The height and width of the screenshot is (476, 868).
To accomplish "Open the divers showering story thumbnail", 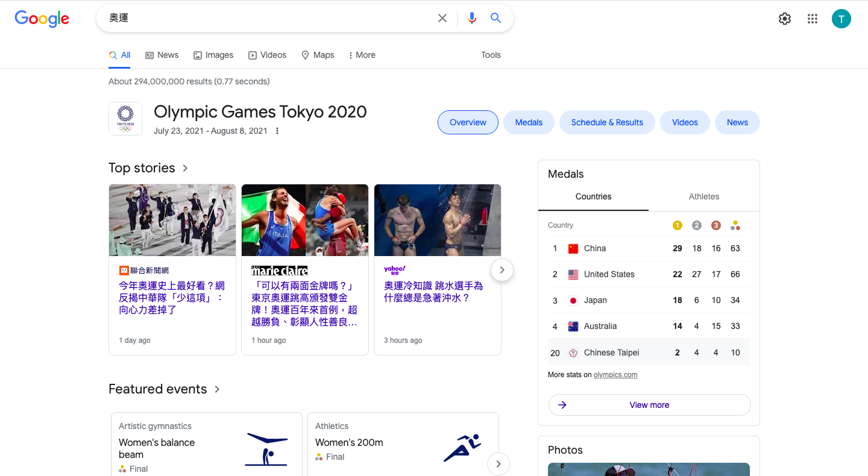I will point(438,220).
